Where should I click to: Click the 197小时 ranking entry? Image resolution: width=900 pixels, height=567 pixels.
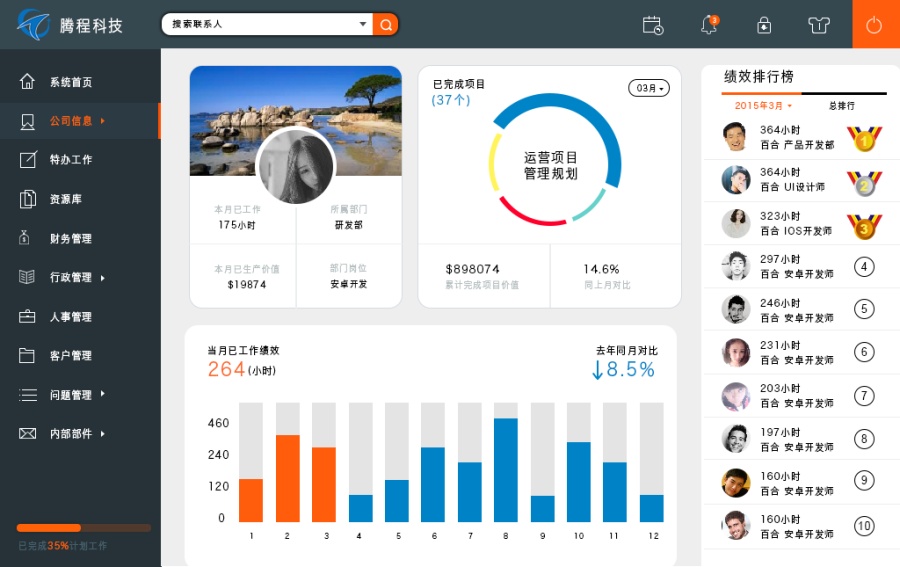pos(801,439)
